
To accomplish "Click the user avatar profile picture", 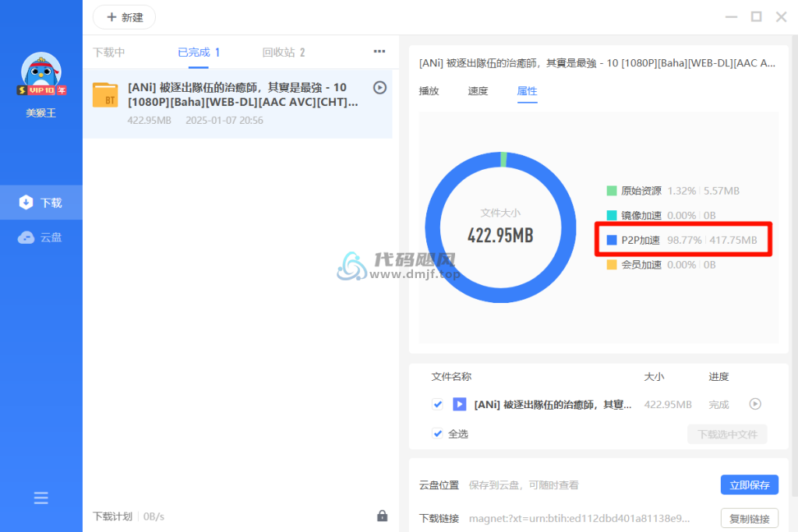I will [x=41, y=72].
